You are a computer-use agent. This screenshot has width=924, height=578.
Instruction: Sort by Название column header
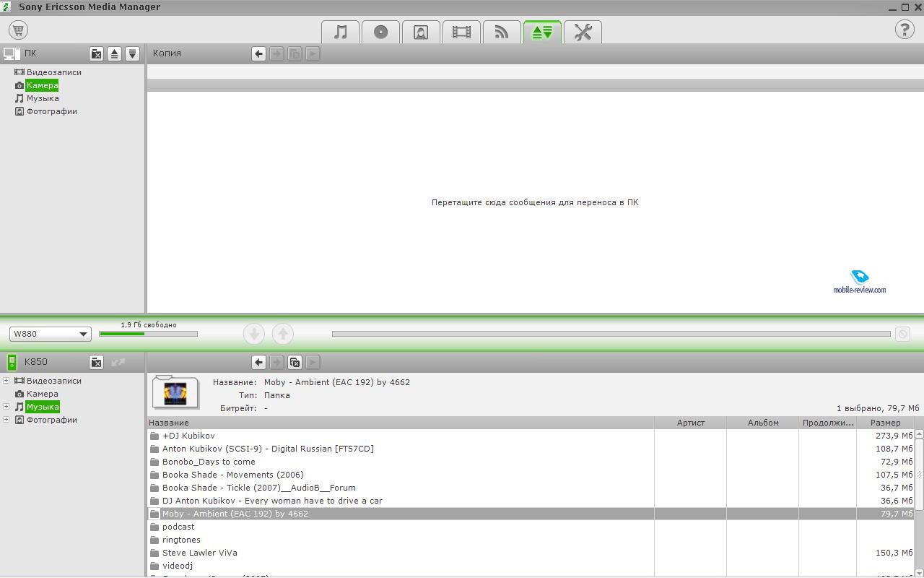(x=401, y=423)
